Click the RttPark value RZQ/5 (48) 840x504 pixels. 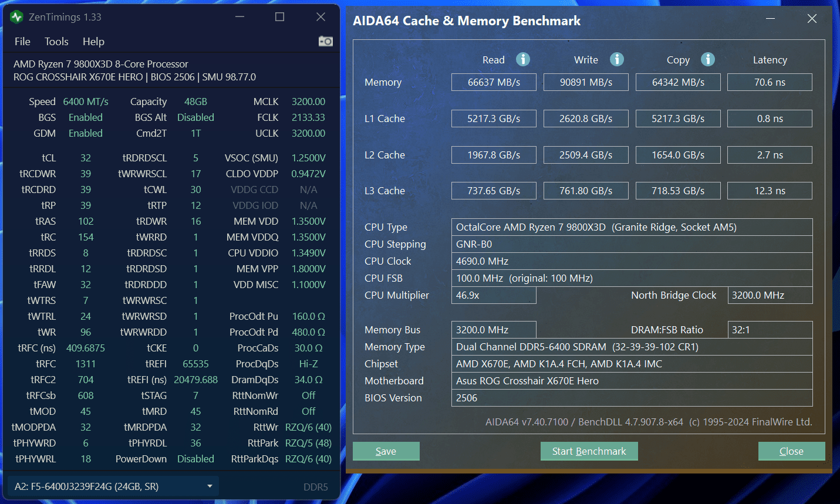[x=308, y=443]
